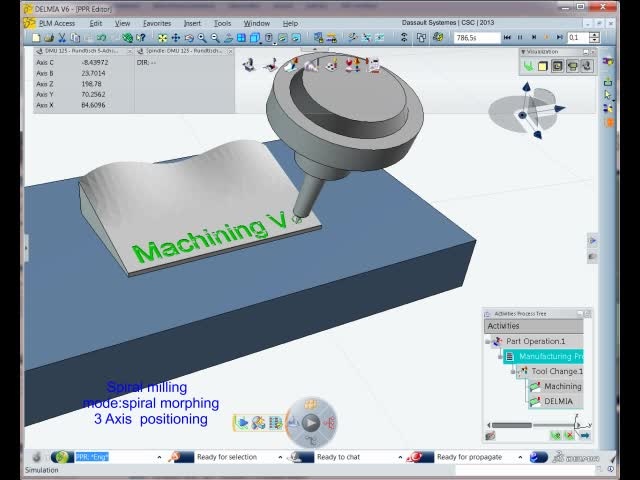Select the Rotate view tool
The width and height of the screenshot is (640, 480).
coord(189,38)
